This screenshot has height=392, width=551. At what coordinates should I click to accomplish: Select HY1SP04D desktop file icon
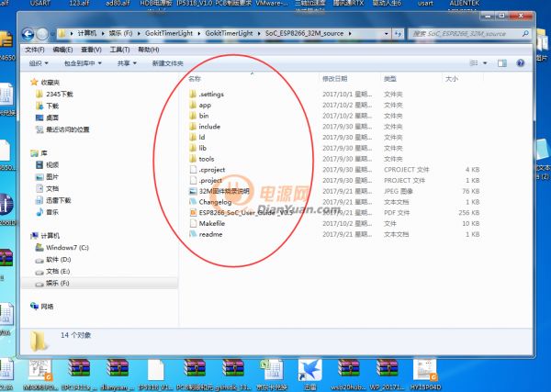[x=425, y=375]
